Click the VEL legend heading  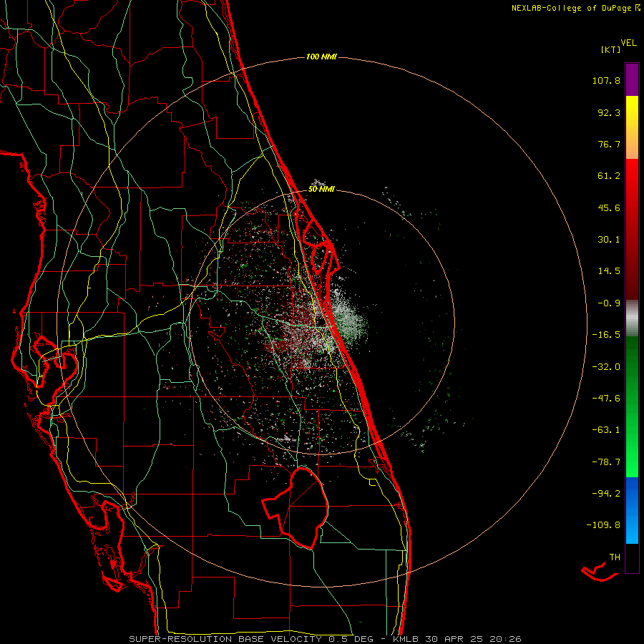[x=628, y=43]
